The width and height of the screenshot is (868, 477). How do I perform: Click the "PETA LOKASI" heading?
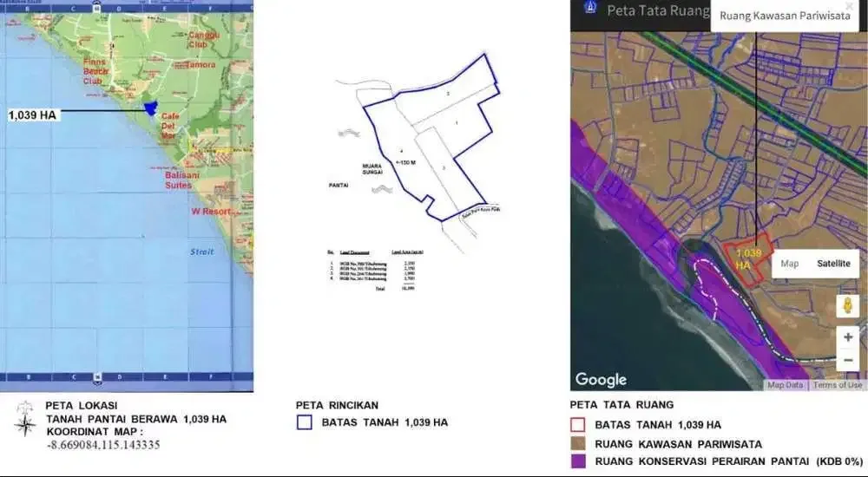coord(82,406)
